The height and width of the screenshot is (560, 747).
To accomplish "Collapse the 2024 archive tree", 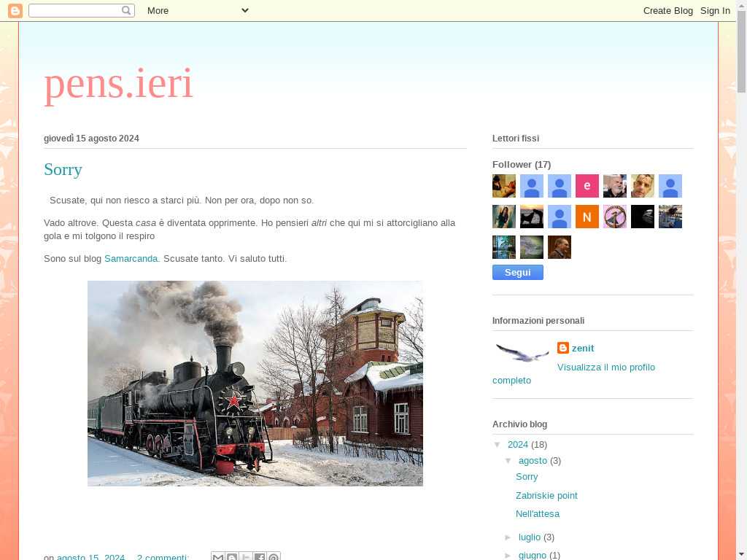I will pyautogui.click(x=498, y=445).
